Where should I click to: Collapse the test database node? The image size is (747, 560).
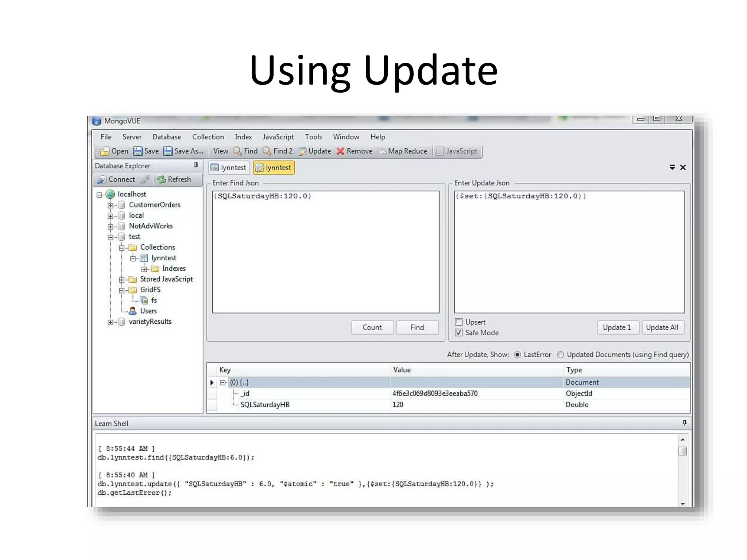pyautogui.click(x=110, y=237)
